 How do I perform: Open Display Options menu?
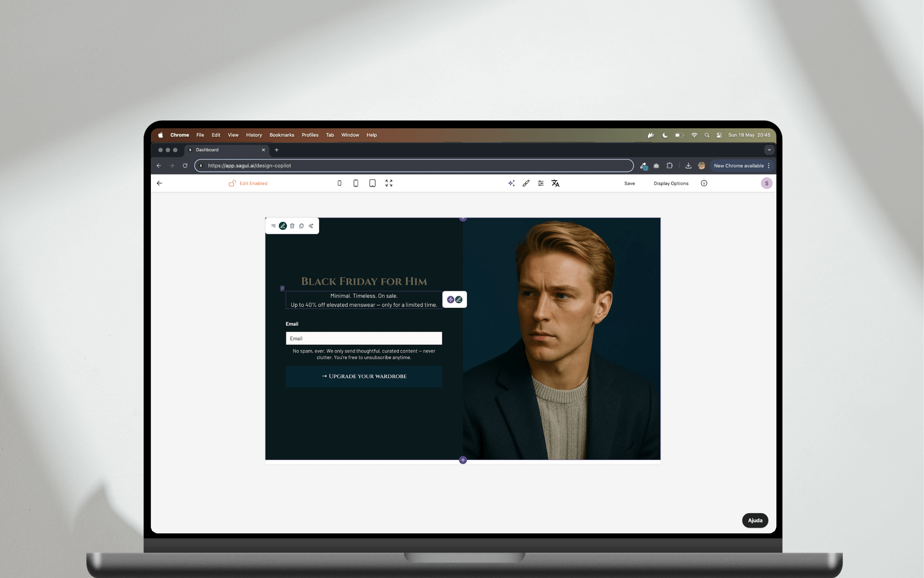pos(671,183)
